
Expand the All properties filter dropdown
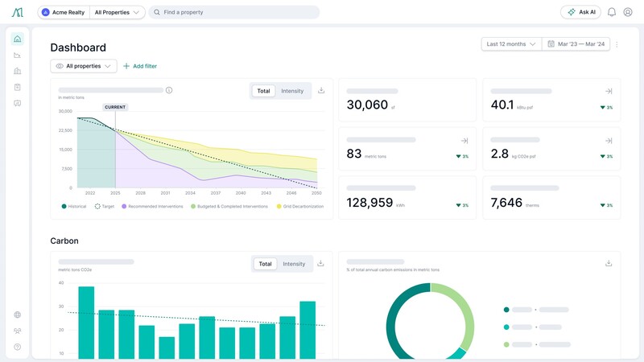(84, 66)
